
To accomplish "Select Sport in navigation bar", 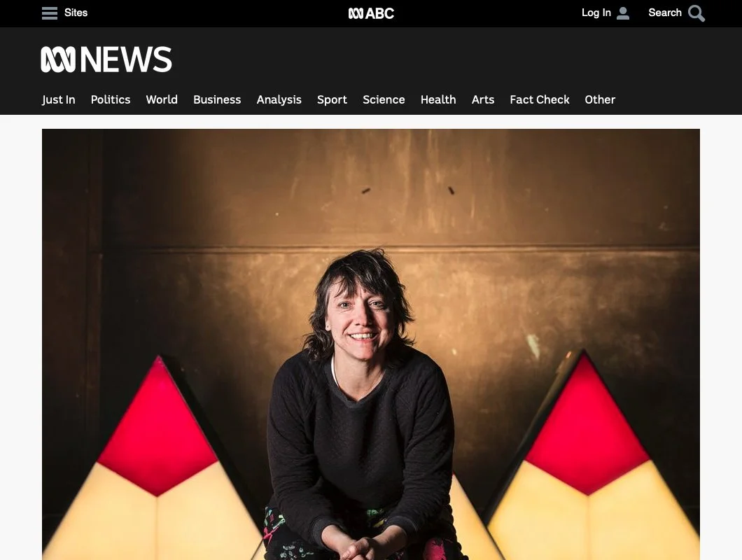I will [332, 99].
